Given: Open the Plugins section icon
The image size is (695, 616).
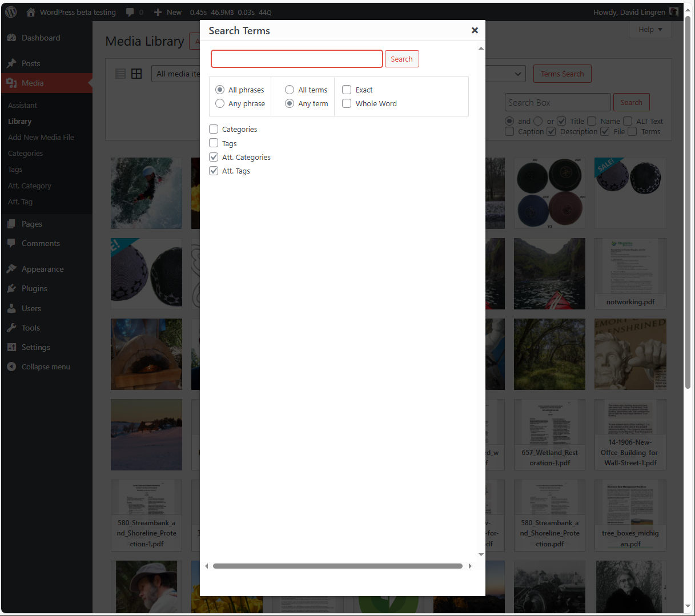Looking at the screenshot, I should 12,288.
